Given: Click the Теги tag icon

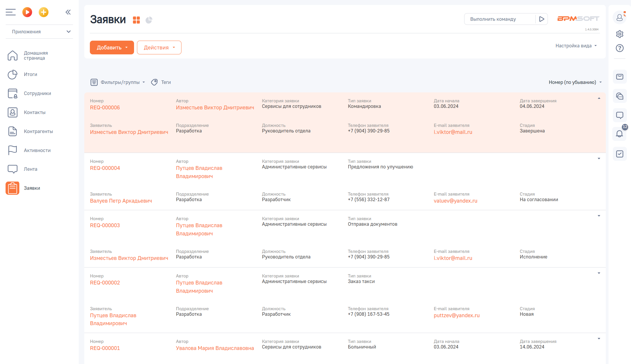Looking at the screenshot, I should [154, 82].
